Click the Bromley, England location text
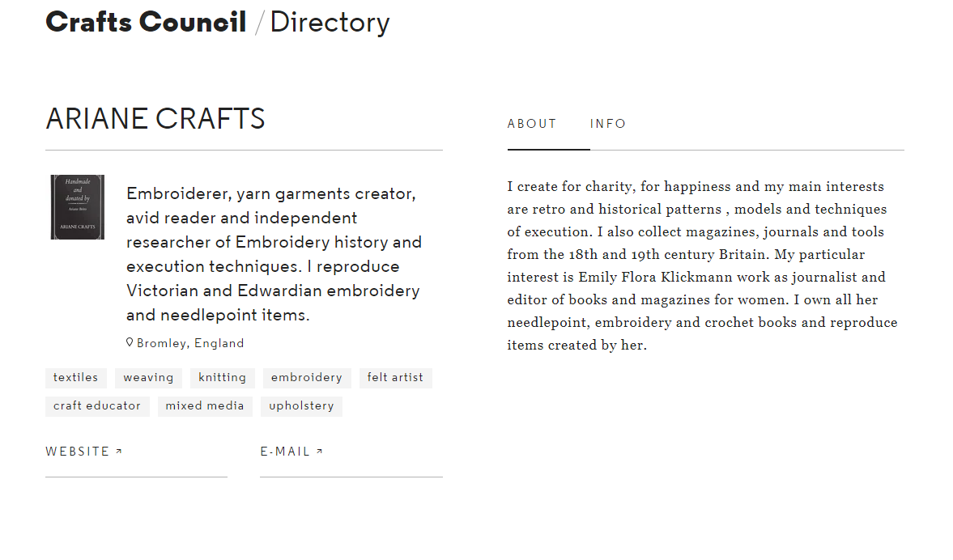Image resolution: width=953 pixels, height=560 pixels. [190, 343]
